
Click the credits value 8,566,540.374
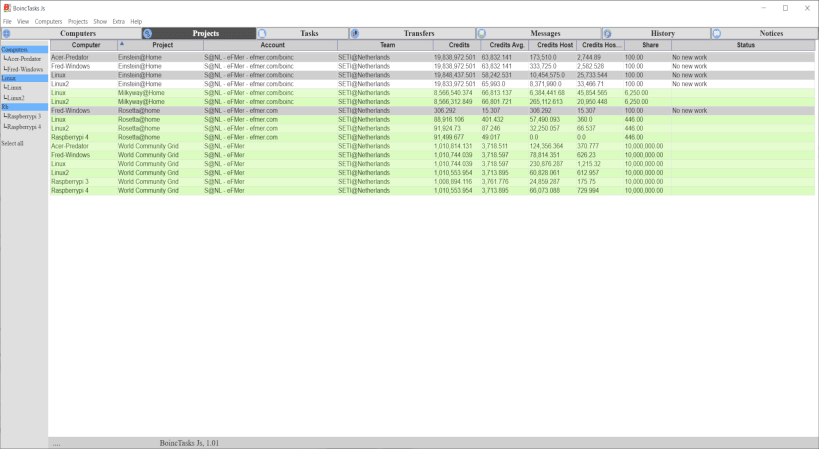[453, 93]
